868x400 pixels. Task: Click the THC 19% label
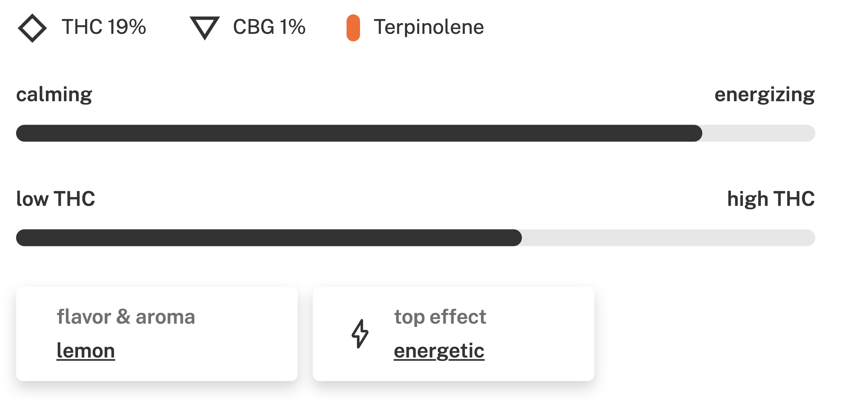104,27
